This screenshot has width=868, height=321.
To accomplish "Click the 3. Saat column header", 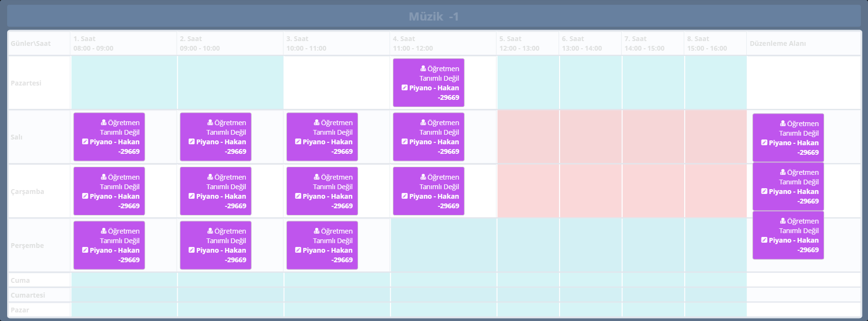I will [x=336, y=43].
